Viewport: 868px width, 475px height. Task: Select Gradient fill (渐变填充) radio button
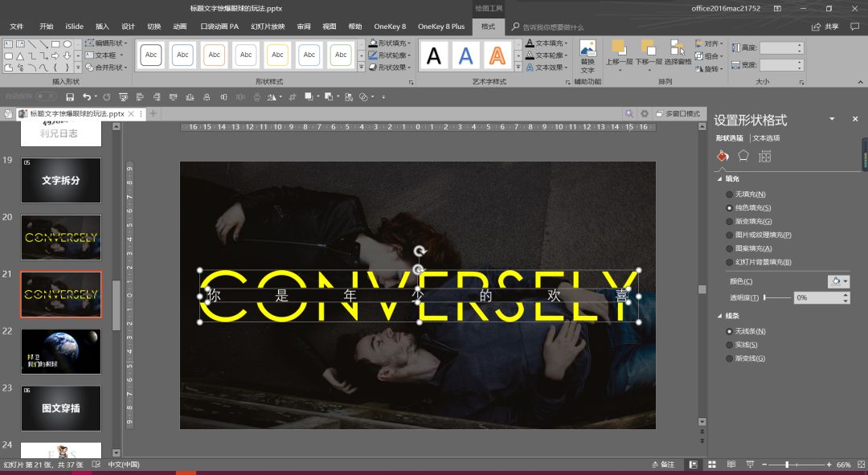pyautogui.click(x=729, y=222)
